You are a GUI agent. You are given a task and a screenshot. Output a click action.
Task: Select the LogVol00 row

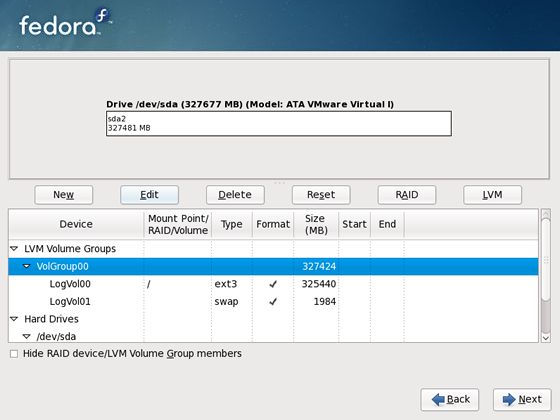(x=273, y=284)
